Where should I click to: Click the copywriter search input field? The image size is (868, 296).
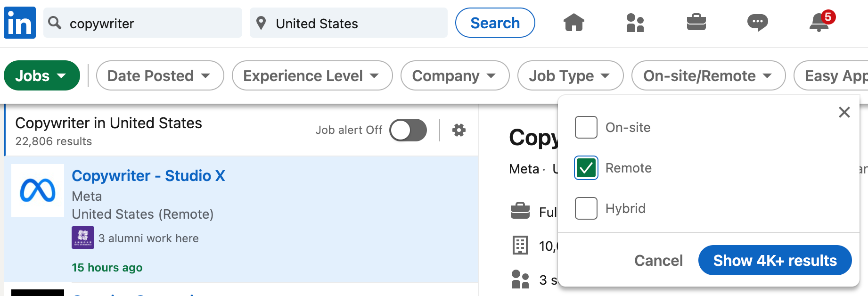151,23
